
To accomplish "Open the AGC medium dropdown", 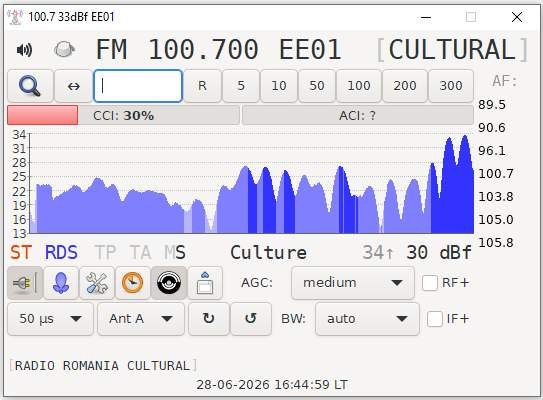I will tap(353, 283).
